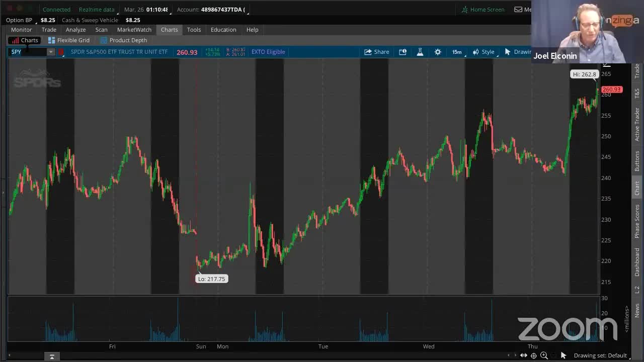
Task: Select the Charts sub-tab with bar icon
Action: [x=25, y=40]
